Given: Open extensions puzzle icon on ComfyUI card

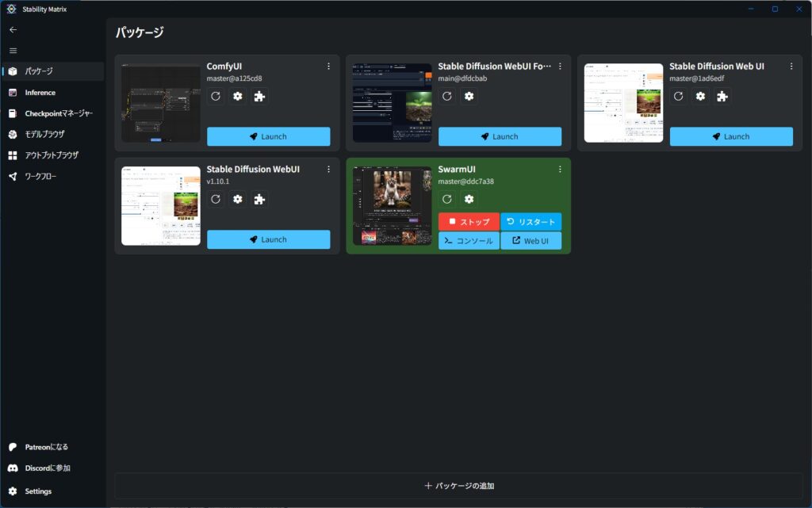Looking at the screenshot, I should [259, 96].
